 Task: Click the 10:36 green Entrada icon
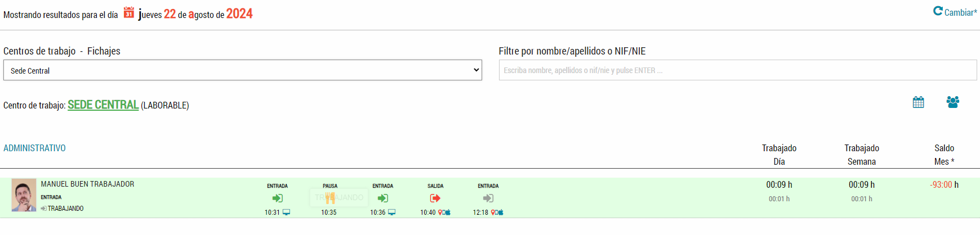[383, 198]
